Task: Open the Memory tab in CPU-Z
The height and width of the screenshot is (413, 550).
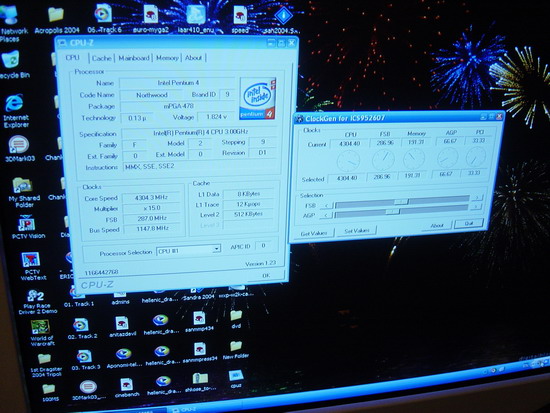Action: click(167, 58)
